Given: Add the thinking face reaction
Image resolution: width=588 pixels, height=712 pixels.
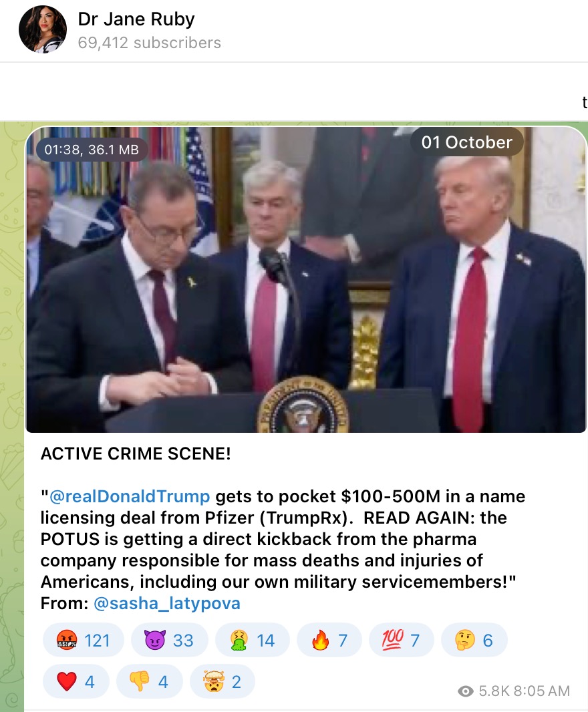Looking at the screenshot, I should click(x=474, y=641).
